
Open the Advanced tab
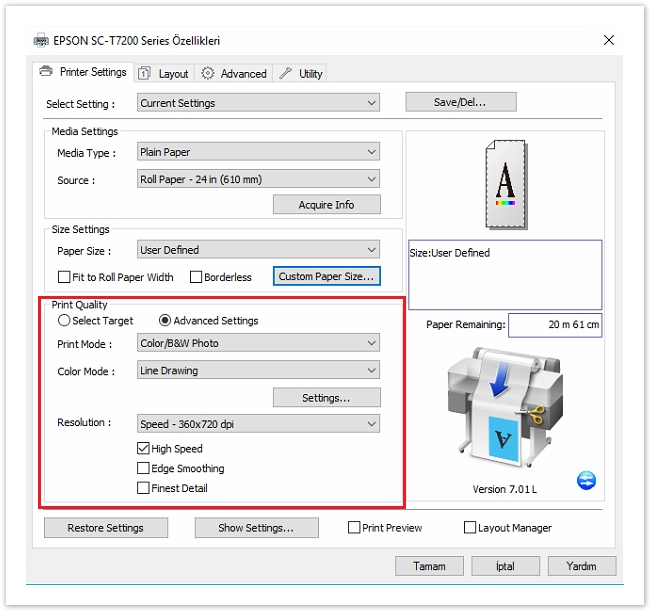coord(234,73)
